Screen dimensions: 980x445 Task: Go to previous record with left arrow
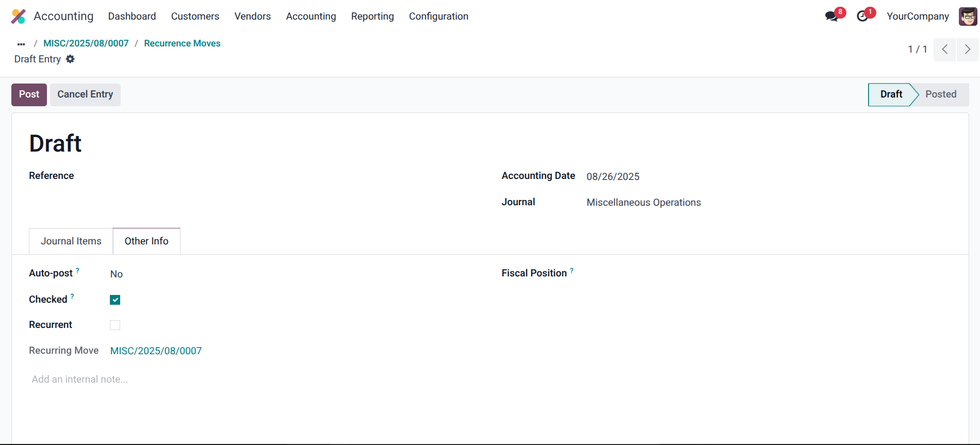[x=944, y=50]
